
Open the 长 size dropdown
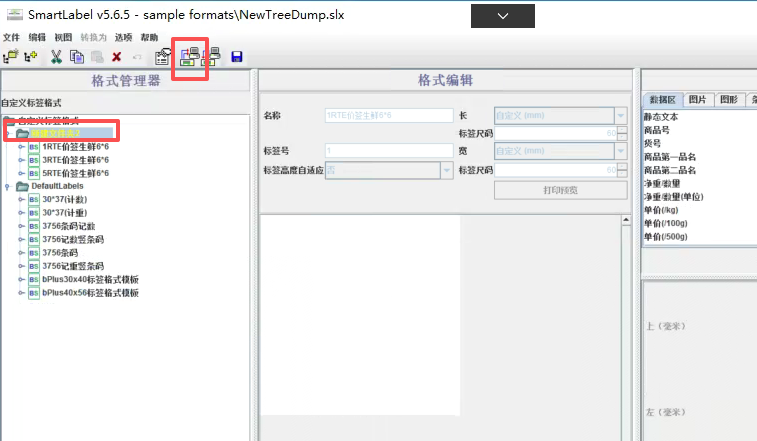(x=621, y=115)
